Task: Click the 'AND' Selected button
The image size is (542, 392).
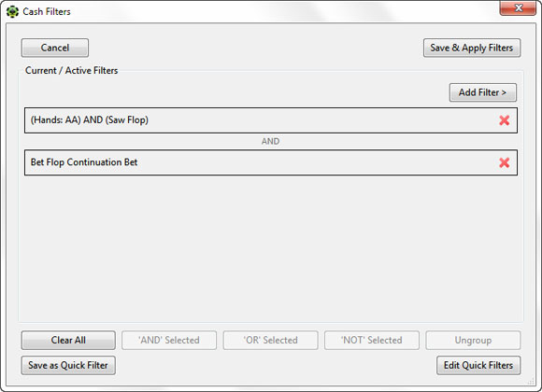Action: tap(169, 340)
